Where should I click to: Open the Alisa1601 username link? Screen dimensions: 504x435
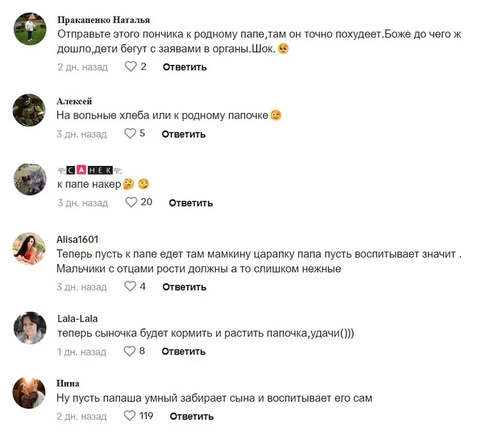pos(77,240)
